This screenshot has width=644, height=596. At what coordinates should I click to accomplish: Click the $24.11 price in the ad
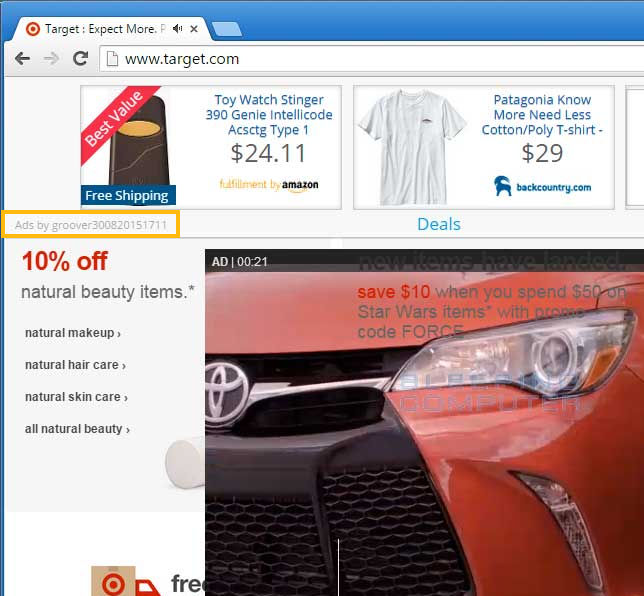pyautogui.click(x=268, y=153)
